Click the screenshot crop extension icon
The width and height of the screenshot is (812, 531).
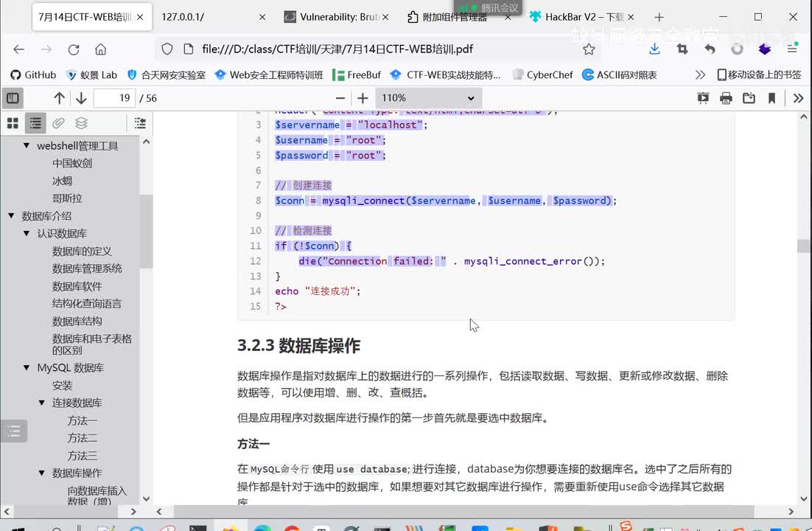682,49
